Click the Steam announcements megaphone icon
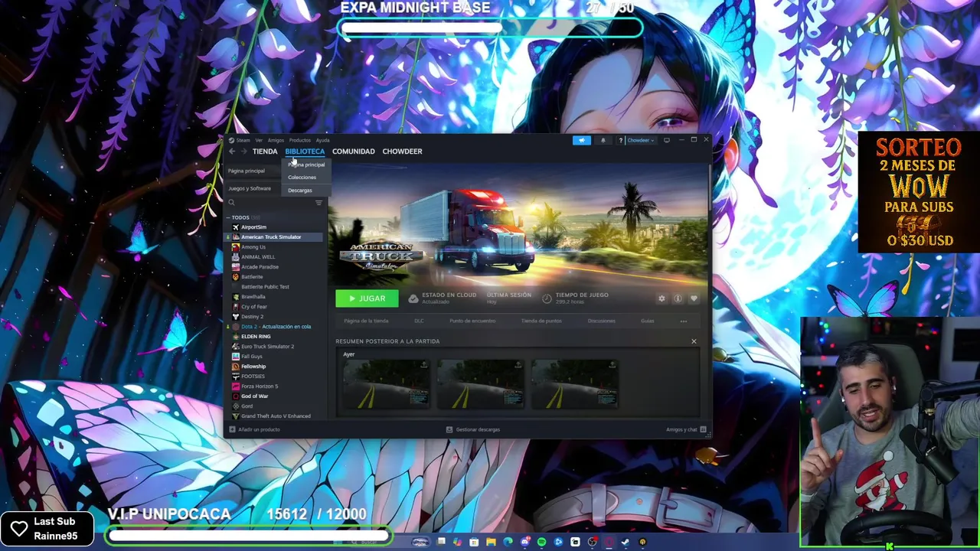Image resolution: width=980 pixels, height=551 pixels. click(581, 140)
